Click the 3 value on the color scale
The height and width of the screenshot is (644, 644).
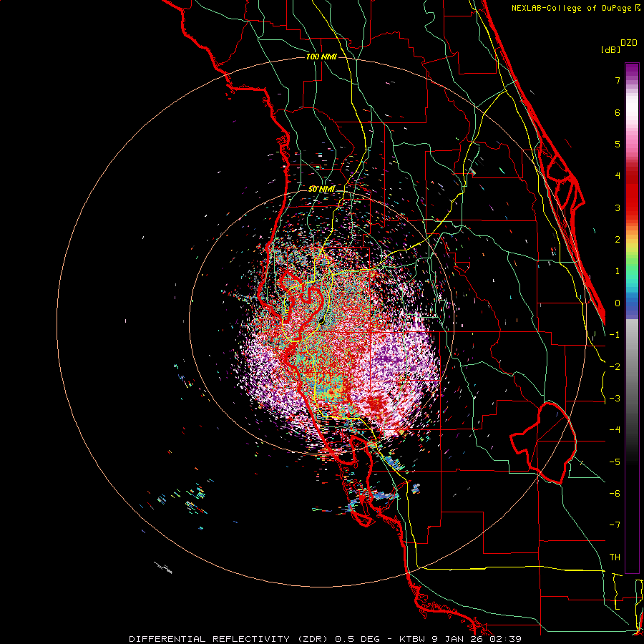click(618, 208)
